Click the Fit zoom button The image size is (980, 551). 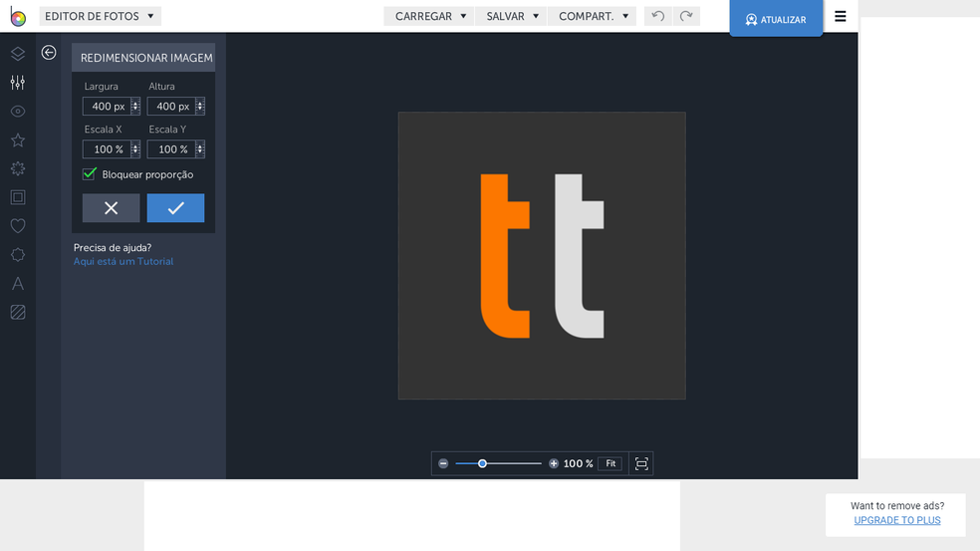click(610, 463)
